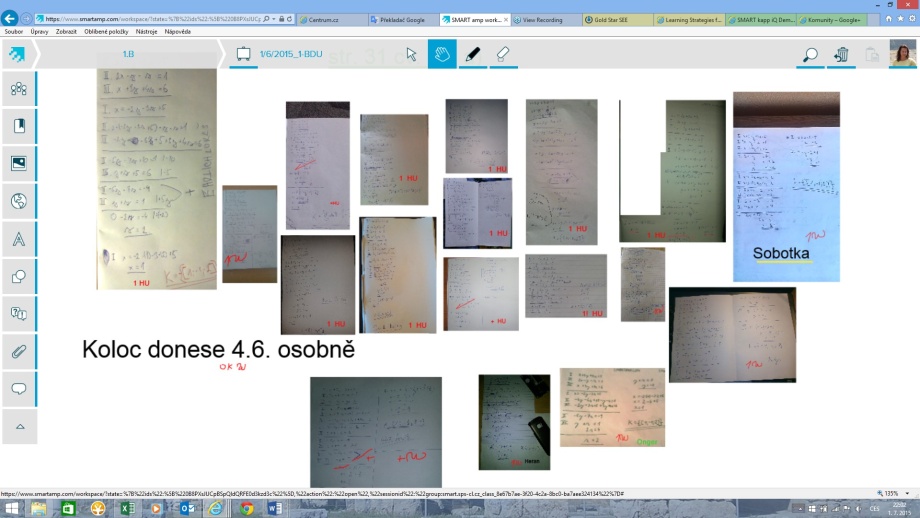Open the Úpravy menu
The image size is (920, 518).
click(39, 32)
